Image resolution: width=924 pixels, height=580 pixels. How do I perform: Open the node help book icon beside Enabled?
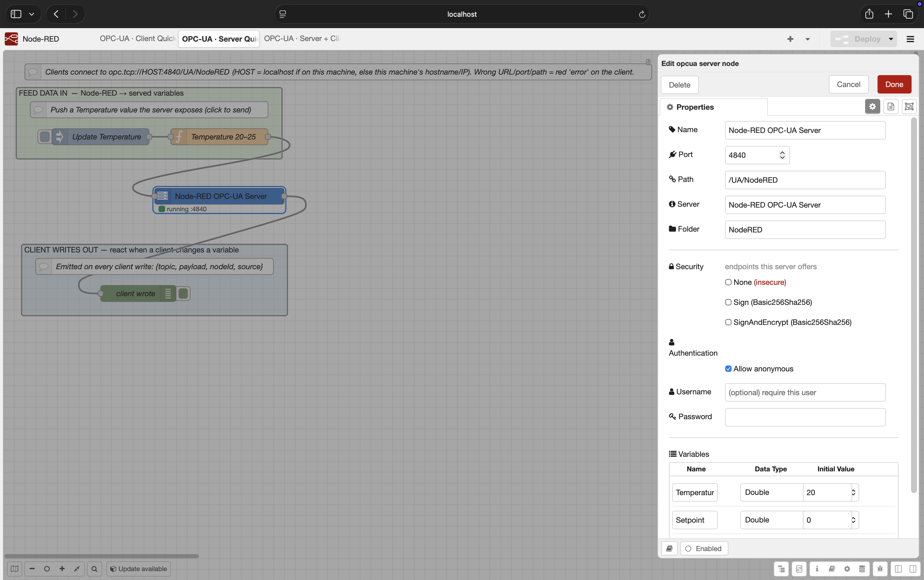point(669,549)
